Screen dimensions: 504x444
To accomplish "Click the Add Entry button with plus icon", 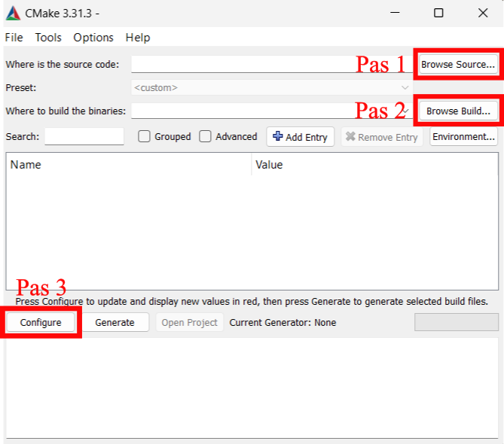I will [300, 137].
